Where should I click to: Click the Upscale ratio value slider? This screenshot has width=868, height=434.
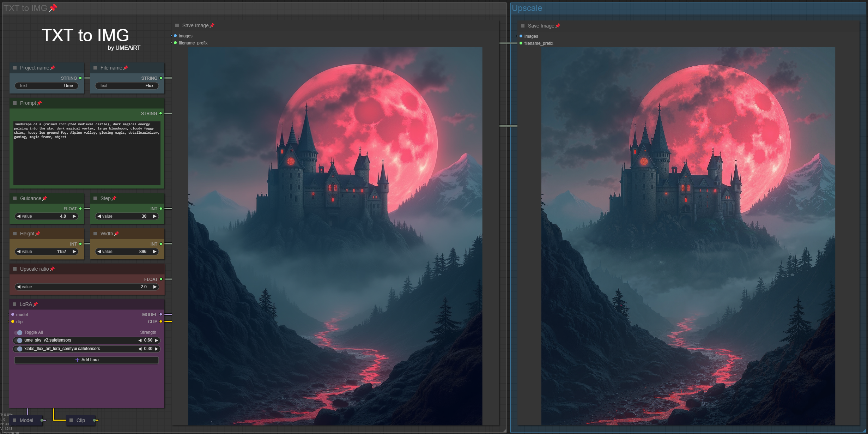click(86, 287)
